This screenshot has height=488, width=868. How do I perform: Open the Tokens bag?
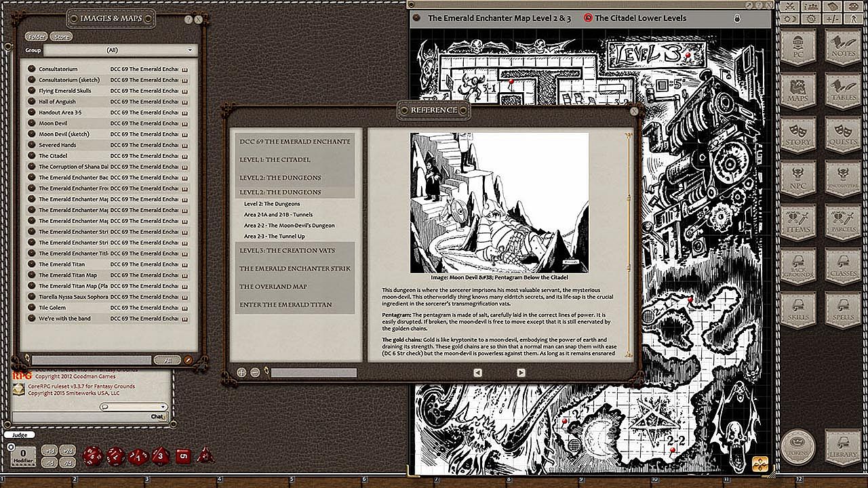(797, 447)
